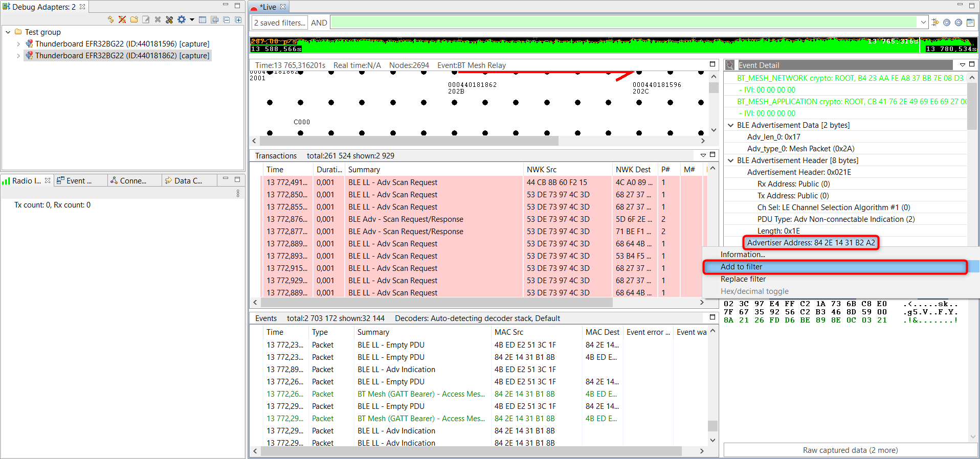The width and height of the screenshot is (980, 459).
Task: Select first BT Mesh (GATT Bearer) event row
Action: pyautogui.click(x=486, y=394)
